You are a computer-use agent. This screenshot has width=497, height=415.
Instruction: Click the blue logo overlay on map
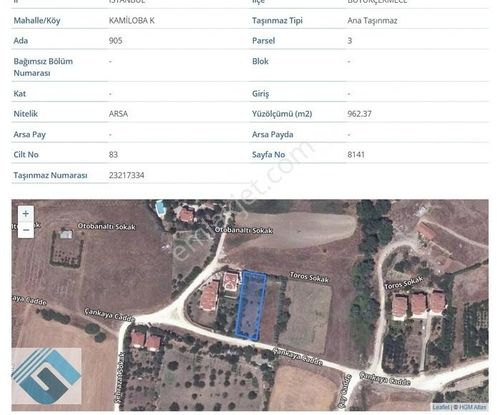46,376
